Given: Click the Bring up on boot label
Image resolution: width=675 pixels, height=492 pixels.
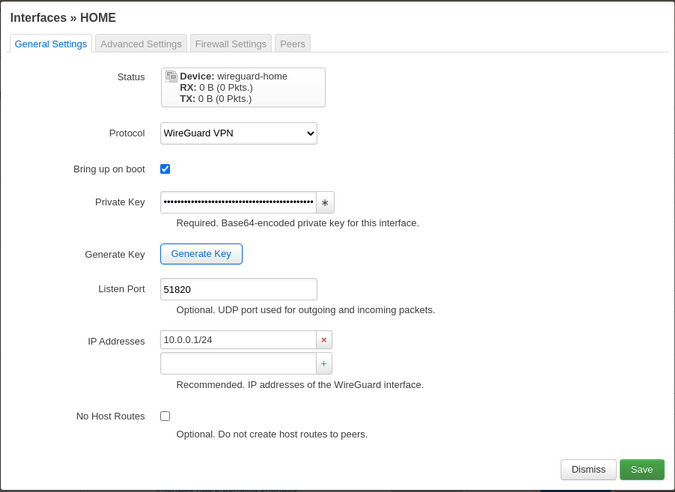Looking at the screenshot, I should [x=109, y=169].
